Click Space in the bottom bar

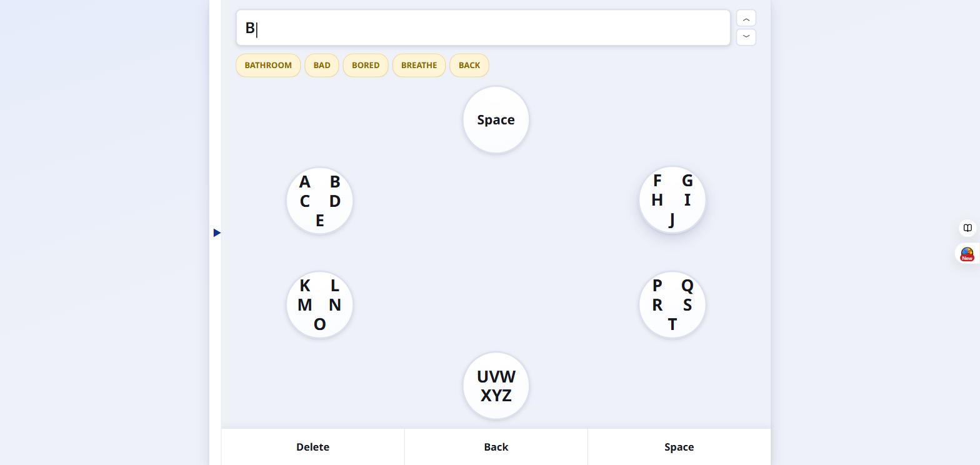point(679,447)
